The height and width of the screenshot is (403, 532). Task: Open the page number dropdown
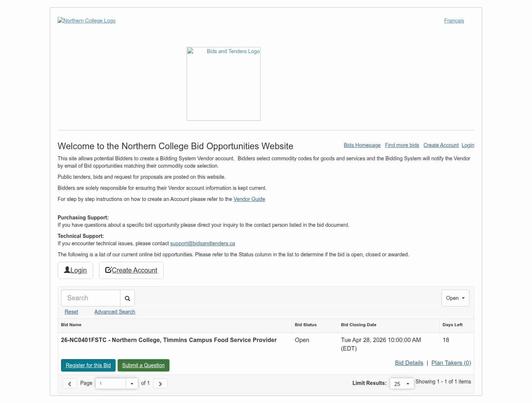132,383
